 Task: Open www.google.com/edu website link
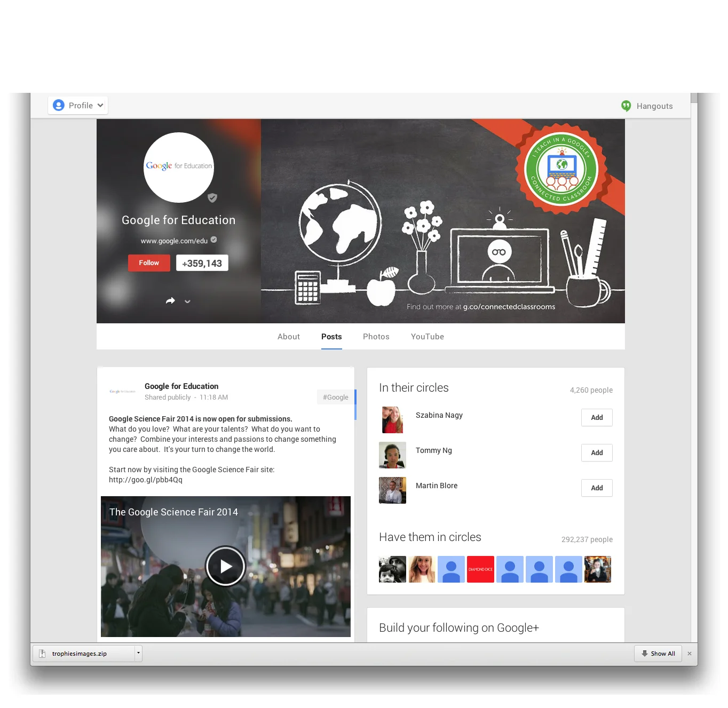[174, 241]
